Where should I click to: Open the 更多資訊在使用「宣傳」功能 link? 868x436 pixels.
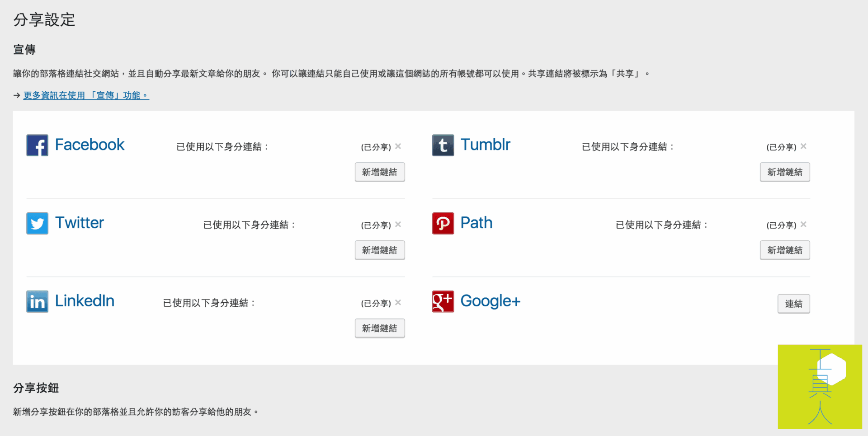tap(86, 95)
